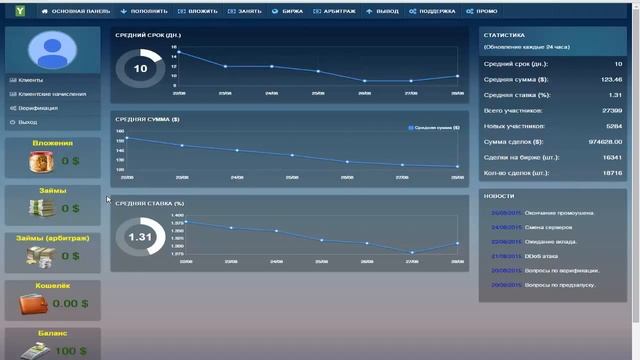This screenshot has width=640, height=360.
Task: Click the jar icon under Вложения
Action: pos(42,162)
